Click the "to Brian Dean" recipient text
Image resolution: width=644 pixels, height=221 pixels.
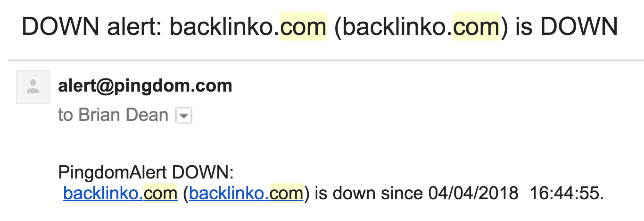pyautogui.click(x=113, y=115)
